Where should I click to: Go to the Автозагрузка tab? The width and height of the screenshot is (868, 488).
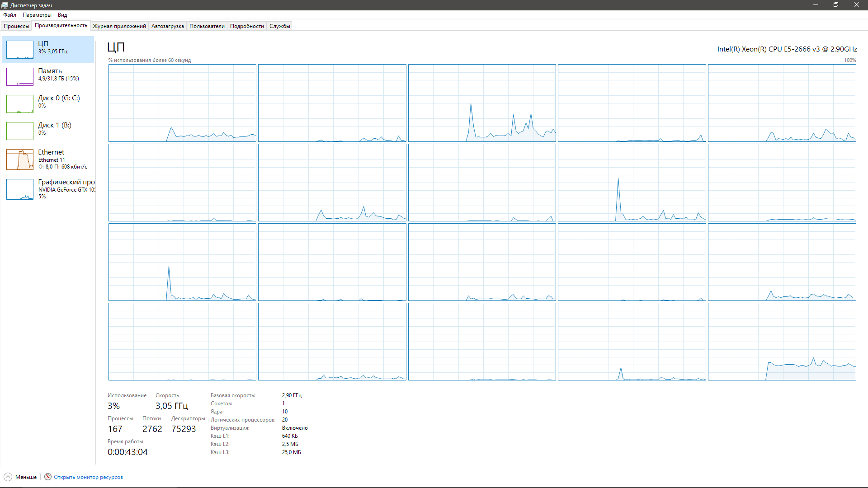[168, 26]
